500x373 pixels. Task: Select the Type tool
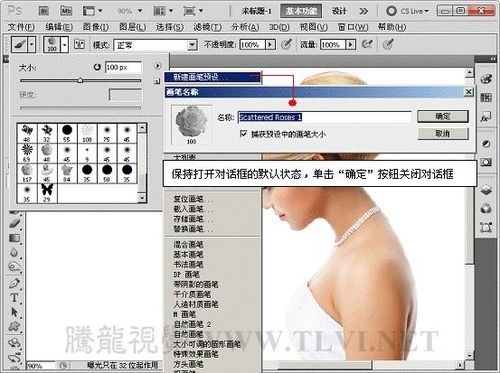pos(14,298)
